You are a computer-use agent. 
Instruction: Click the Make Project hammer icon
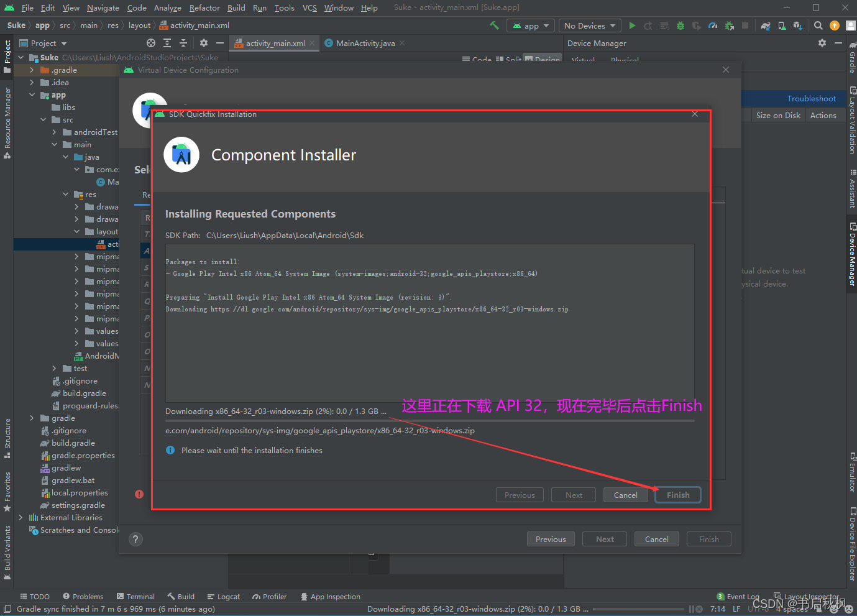[495, 25]
